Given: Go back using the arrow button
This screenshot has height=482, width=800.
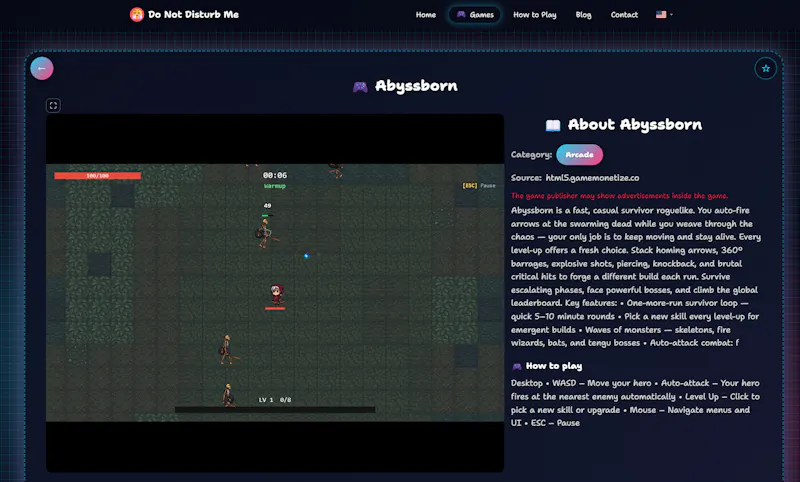Looking at the screenshot, I should click(x=42, y=68).
